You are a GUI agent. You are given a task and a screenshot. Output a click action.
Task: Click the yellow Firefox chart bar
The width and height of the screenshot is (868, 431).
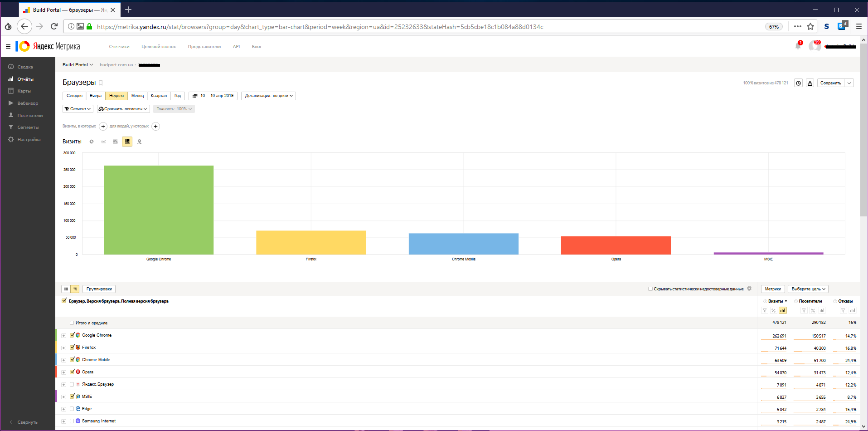click(311, 243)
